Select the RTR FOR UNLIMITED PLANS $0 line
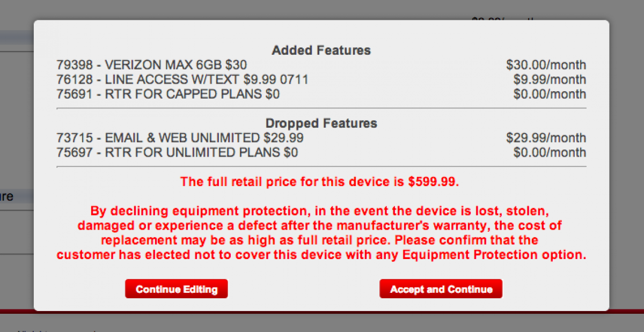The height and width of the screenshot is (332, 644). (x=177, y=152)
